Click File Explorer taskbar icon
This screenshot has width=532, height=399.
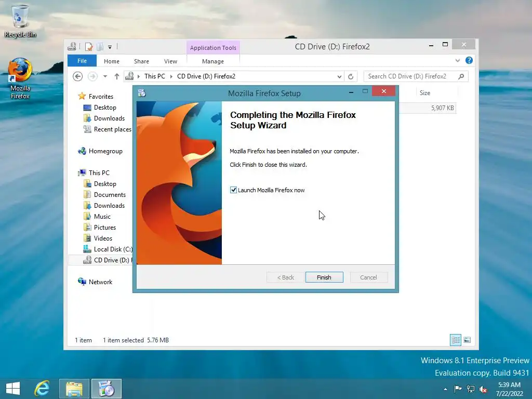[74, 389]
